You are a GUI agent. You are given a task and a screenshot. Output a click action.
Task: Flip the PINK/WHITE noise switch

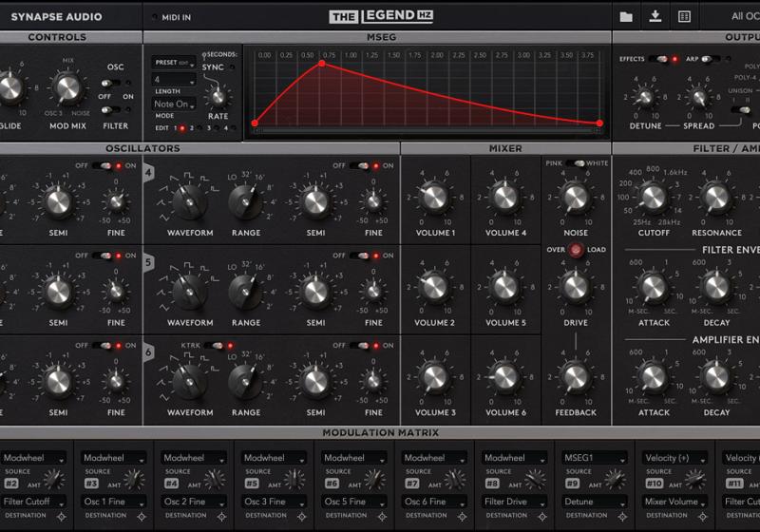tap(576, 163)
